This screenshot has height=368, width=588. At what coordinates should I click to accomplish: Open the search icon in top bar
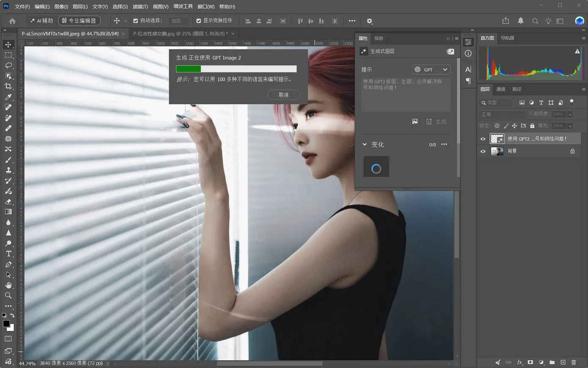(535, 21)
